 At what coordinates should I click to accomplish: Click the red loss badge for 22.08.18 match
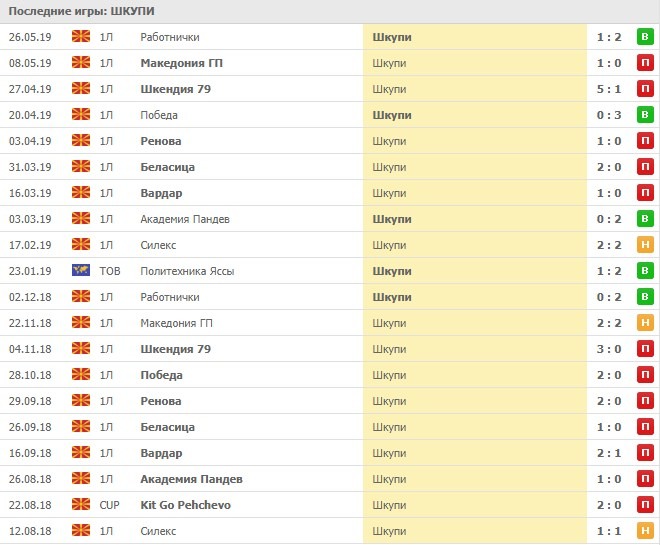(x=645, y=505)
